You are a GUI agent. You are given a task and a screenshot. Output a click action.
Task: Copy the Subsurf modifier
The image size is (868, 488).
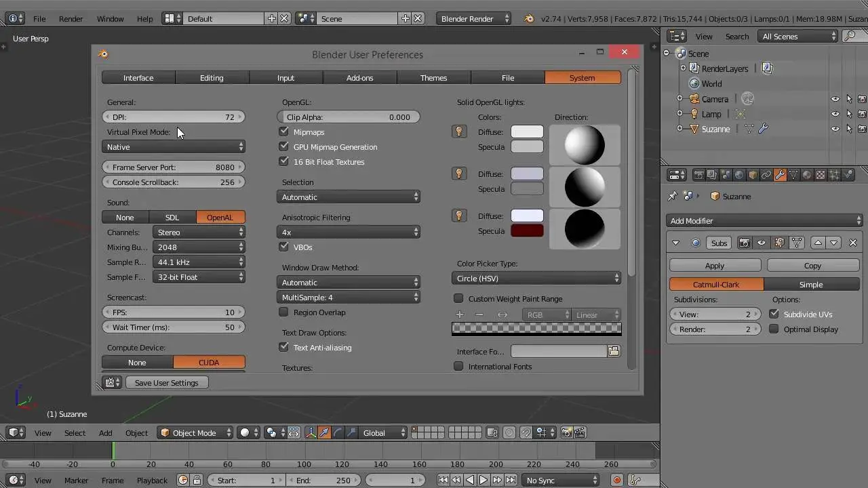coord(812,266)
